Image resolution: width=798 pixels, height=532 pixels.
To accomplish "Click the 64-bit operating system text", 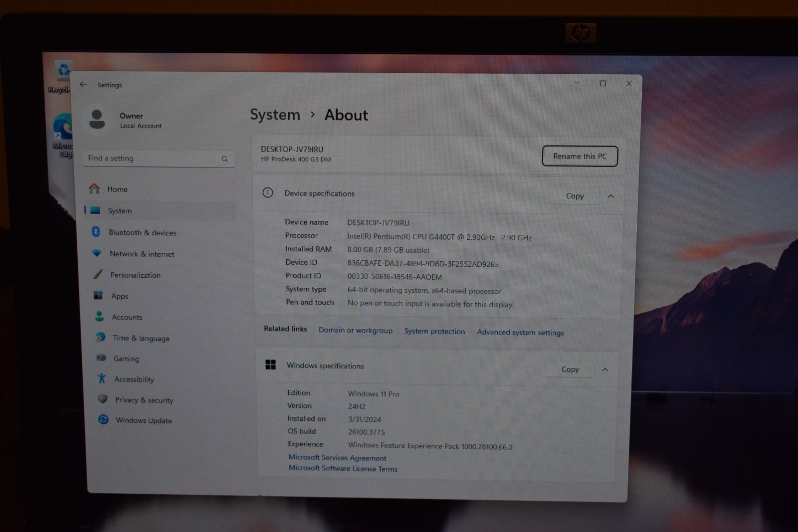I will tap(424, 290).
